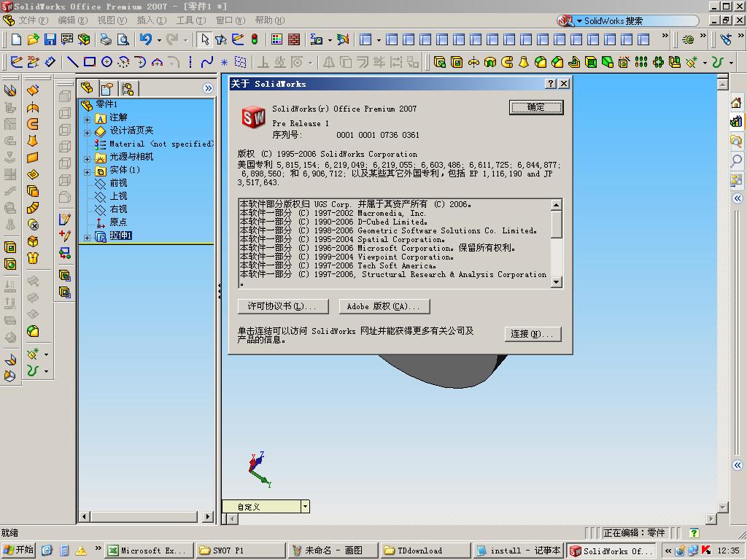
Task: Click the Revolved Boss feature icon
Action: (x=473, y=62)
